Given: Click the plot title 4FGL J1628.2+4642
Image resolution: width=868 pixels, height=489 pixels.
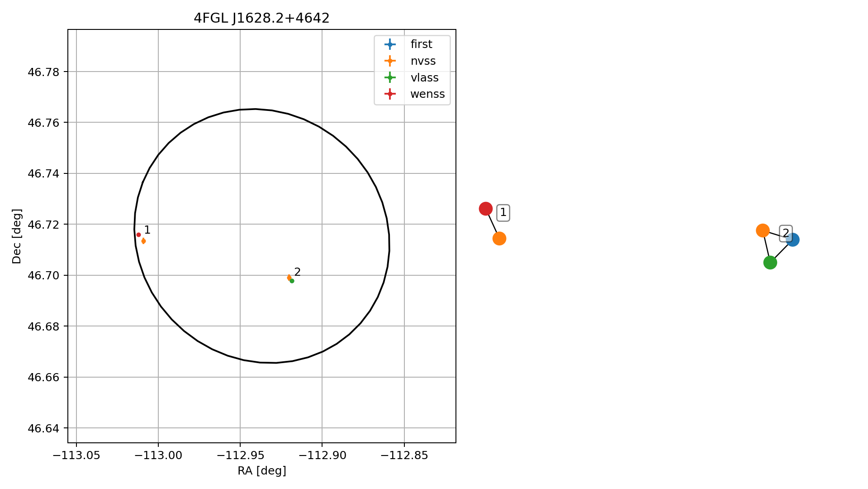Looking at the screenshot, I should [261, 18].
